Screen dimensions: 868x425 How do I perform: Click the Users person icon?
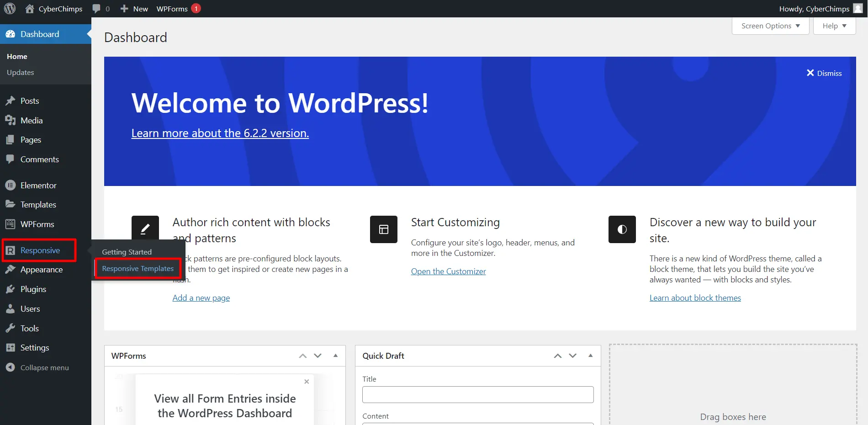11,309
